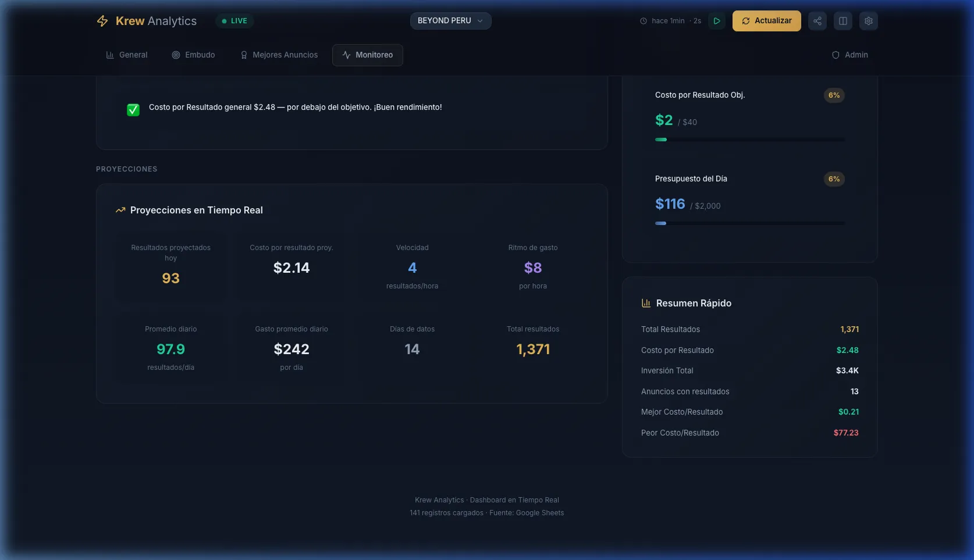Click the clock icon beside 'hace 1min'
The image size is (974, 560).
[x=644, y=21]
